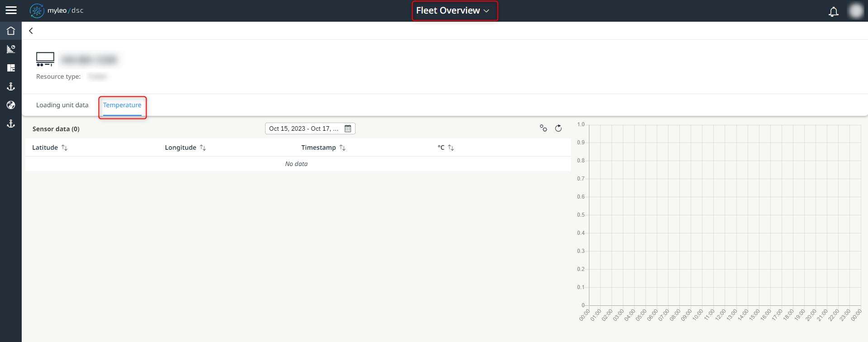This screenshot has width=868, height=342.
Task: Open the bottom anchor sidebar icon
Action: 11,123
